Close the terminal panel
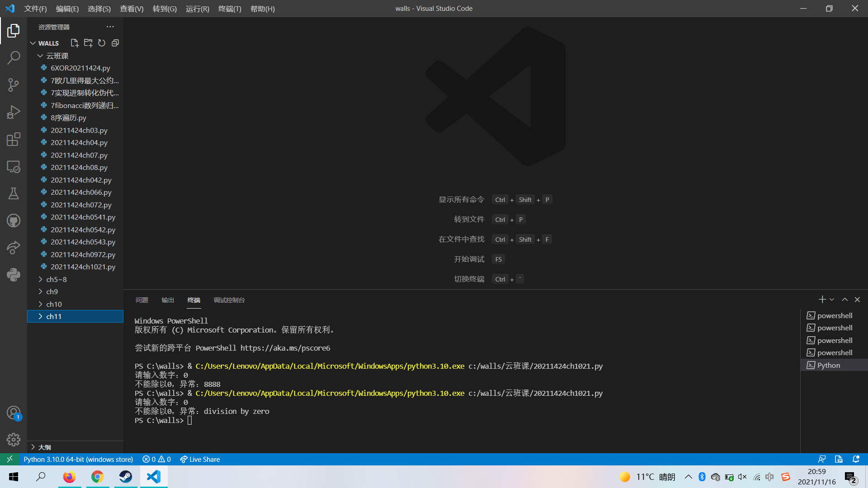Viewport: 868px width, 488px height. [857, 300]
